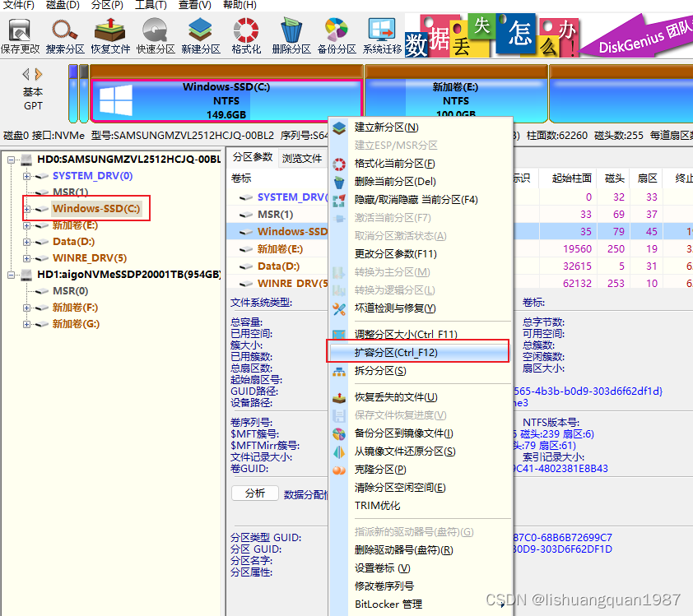The width and height of the screenshot is (693, 616).
Task: Click the 分析 button
Action: coord(255,493)
